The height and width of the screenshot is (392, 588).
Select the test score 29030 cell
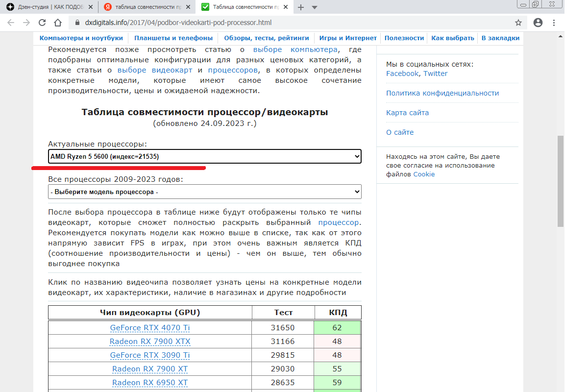pos(283,369)
